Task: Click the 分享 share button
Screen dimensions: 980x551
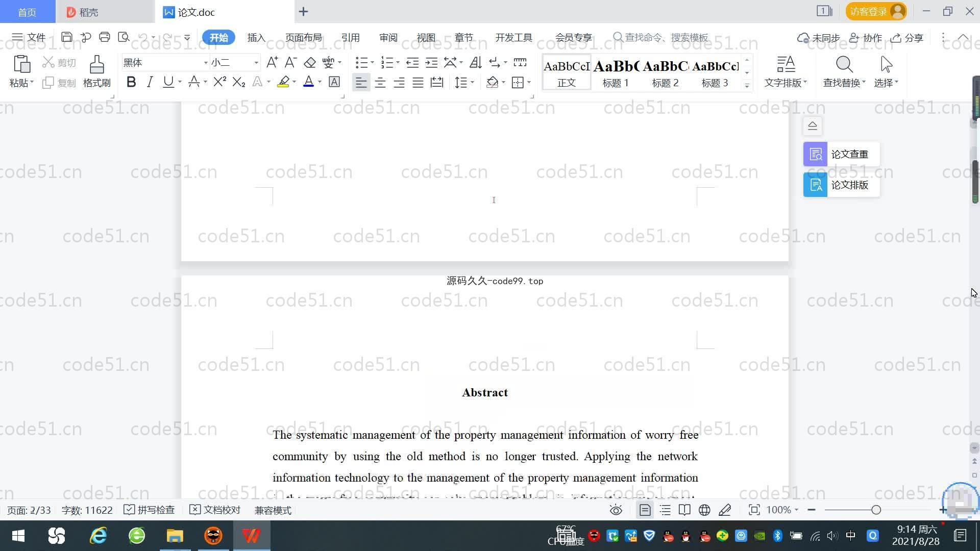Action: [x=907, y=38]
